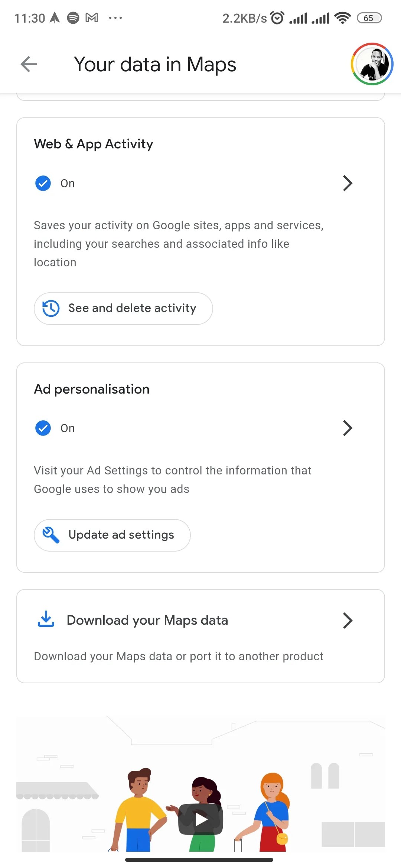Open Download your Maps data
Image resolution: width=401 pixels, height=868 pixels.
pos(147,620)
